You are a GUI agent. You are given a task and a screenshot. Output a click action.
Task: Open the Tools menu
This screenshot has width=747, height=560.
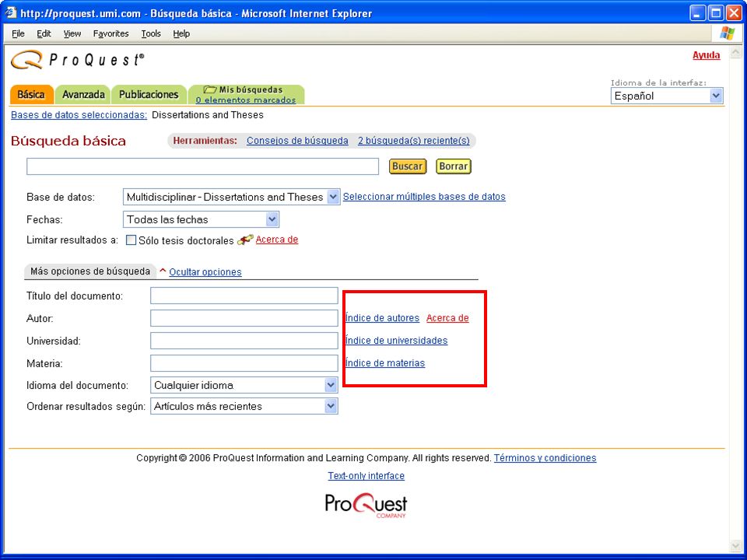point(151,33)
